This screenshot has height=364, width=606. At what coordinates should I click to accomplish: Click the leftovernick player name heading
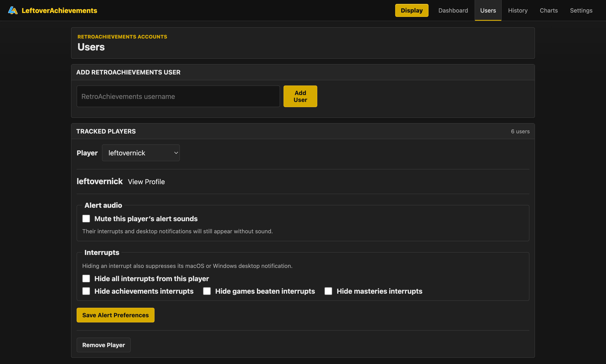pos(100,181)
